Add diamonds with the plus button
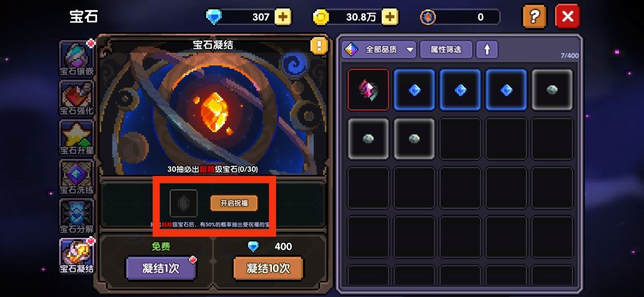This screenshot has width=644, height=297. click(283, 17)
